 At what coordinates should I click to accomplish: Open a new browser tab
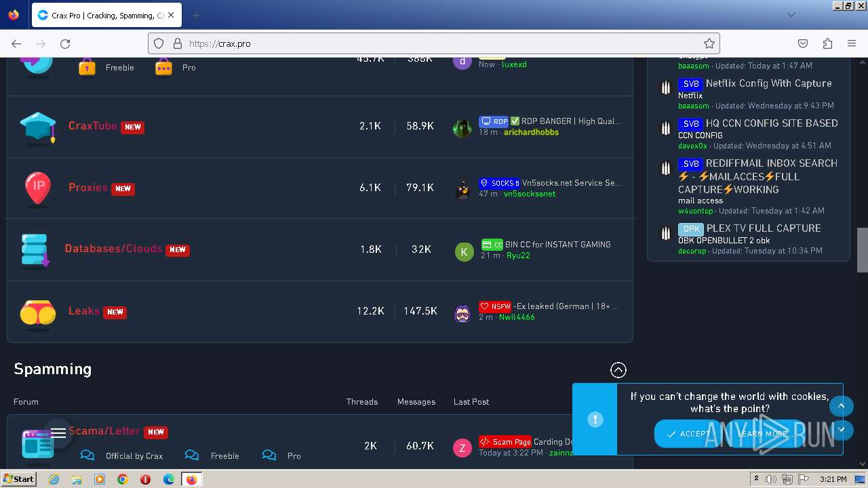coord(196,15)
